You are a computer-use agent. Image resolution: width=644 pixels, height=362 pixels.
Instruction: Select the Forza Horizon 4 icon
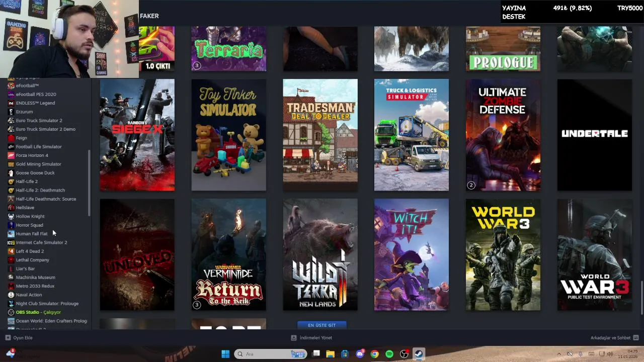[x=11, y=155]
